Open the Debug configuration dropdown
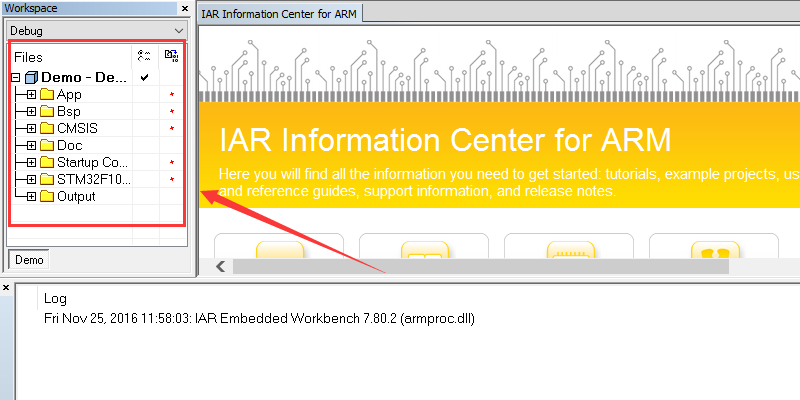800x400 pixels. click(x=96, y=31)
